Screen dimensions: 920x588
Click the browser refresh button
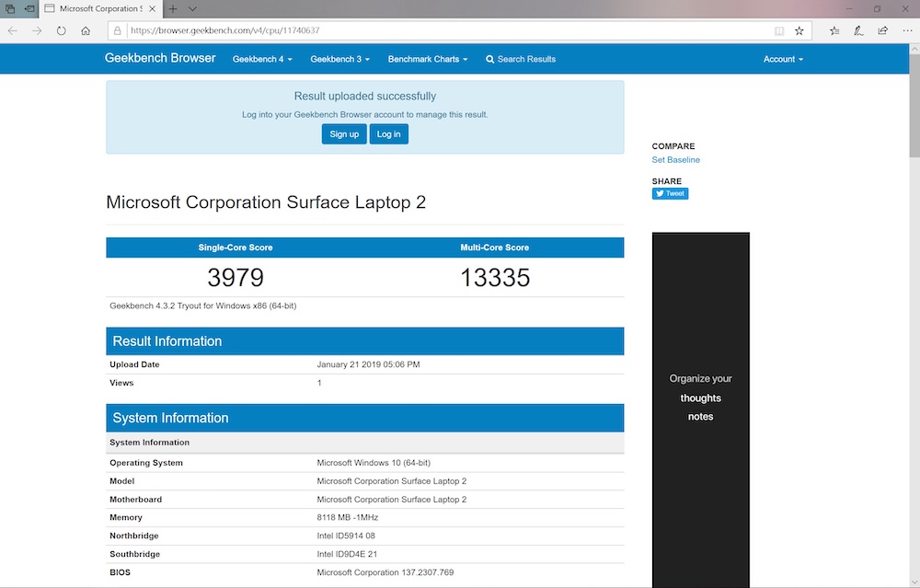pos(62,30)
